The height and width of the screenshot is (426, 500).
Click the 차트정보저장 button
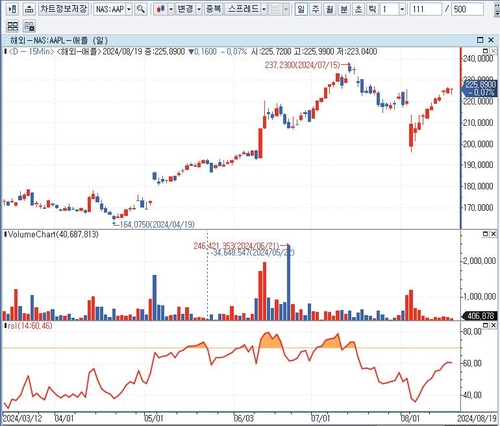[63, 9]
